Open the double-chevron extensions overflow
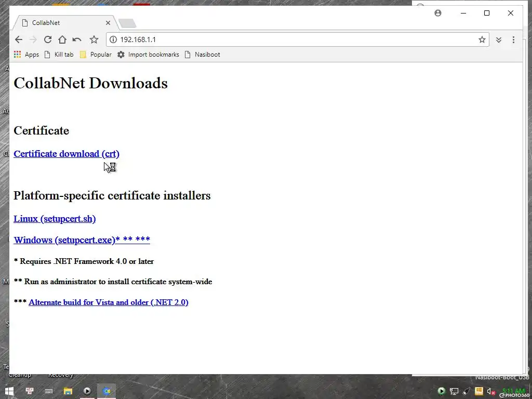 (x=499, y=40)
